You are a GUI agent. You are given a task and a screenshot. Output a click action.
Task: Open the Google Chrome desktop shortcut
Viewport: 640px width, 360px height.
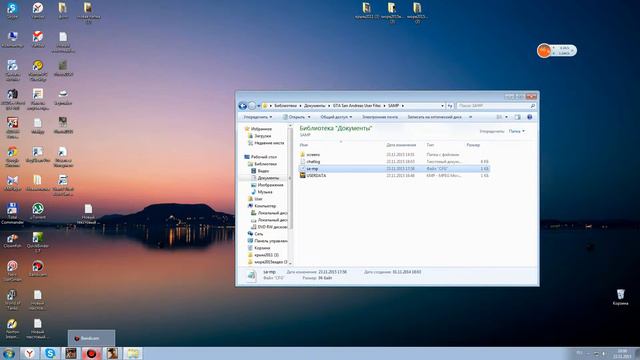[x=12, y=157]
